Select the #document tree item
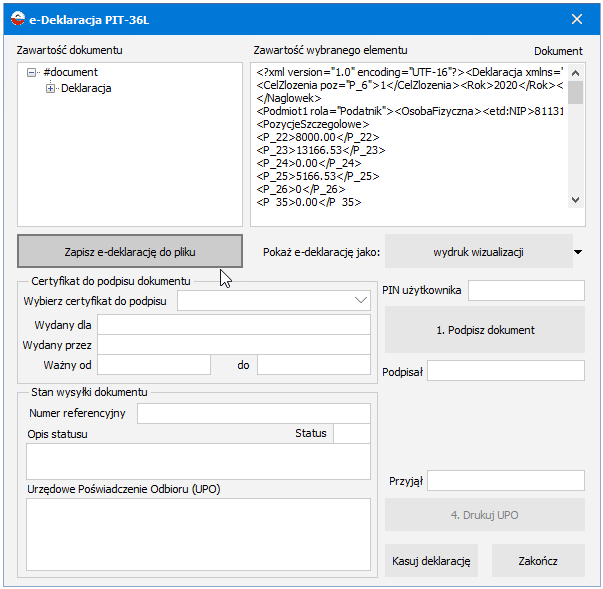The image size is (603, 589). [x=71, y=72]
